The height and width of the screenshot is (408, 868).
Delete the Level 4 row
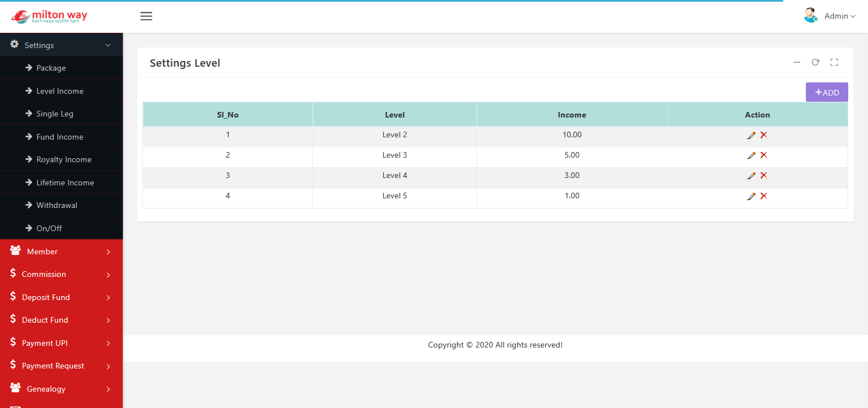click(x=763, y=176)
